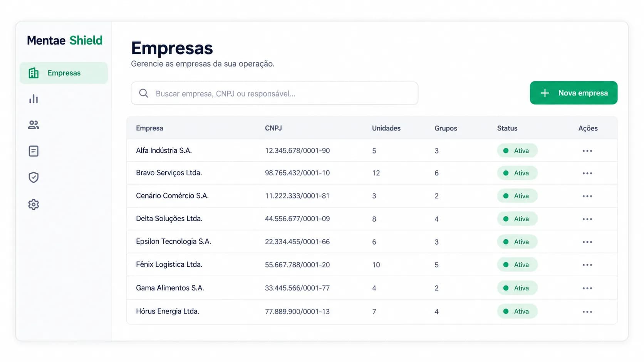Open the shield check icon in sidebar

click(x=34, y=177)
